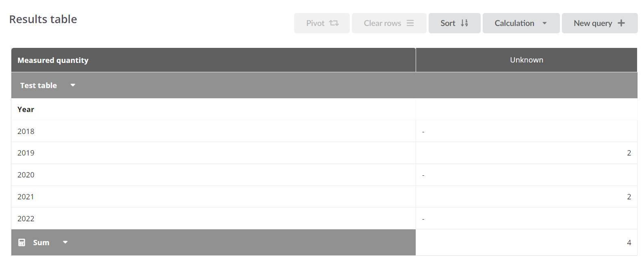Open the Sum dropdown arrow
This screenshot has width=644, height=259.
[65, 242]
